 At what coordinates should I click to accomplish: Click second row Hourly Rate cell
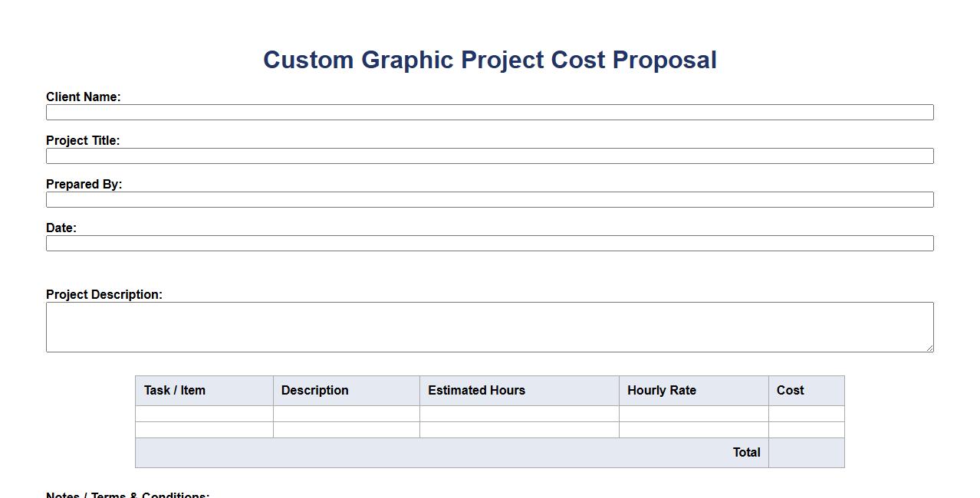[694, 430]
